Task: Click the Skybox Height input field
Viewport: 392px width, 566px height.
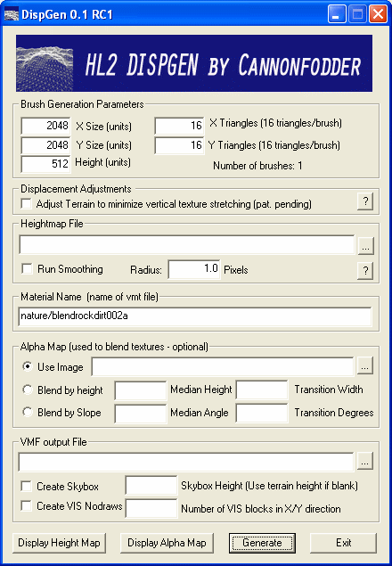Action: coord(151,485)
